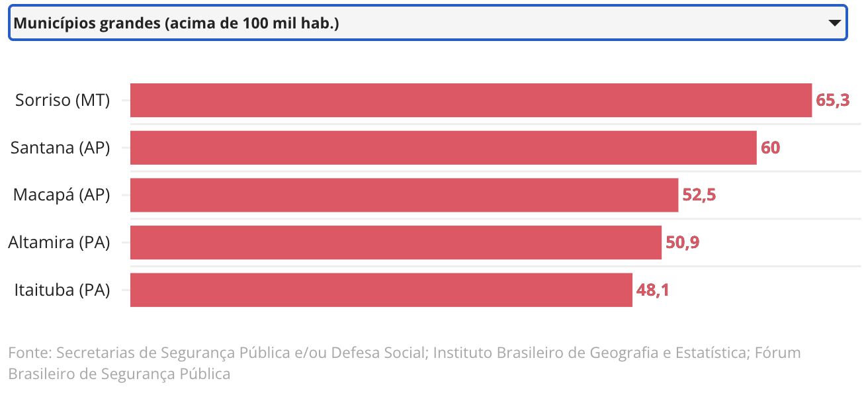Select the Itaituba (PA) axis label

(x=62, y=290)
